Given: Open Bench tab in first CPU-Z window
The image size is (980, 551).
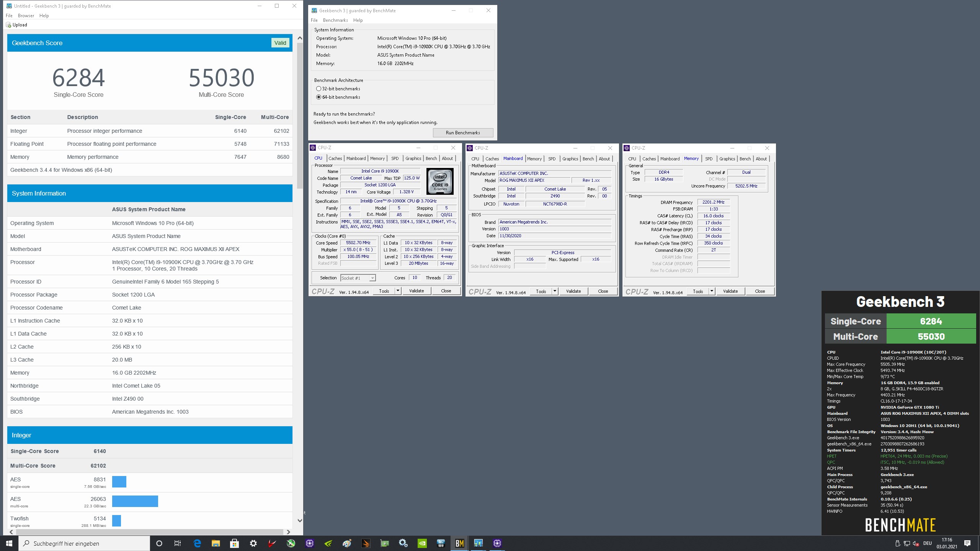Looking at the screenshot, I should tap(431, 158).
